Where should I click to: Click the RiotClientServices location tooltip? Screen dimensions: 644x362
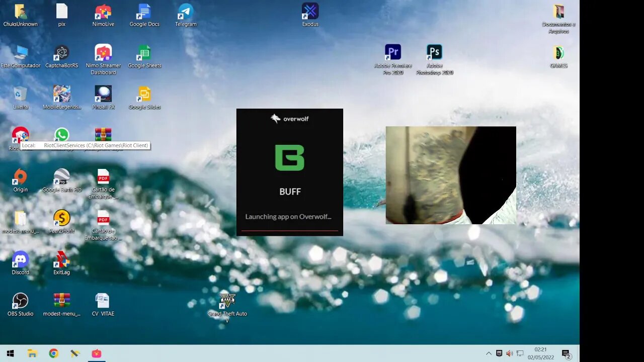[86, 145]
